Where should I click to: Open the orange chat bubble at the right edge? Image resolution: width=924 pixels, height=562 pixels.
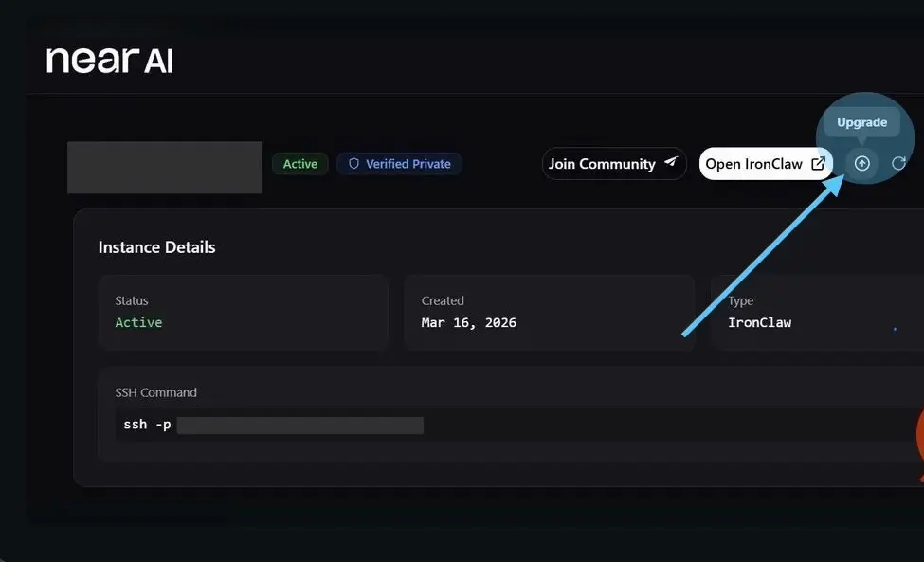click(919, 439)
